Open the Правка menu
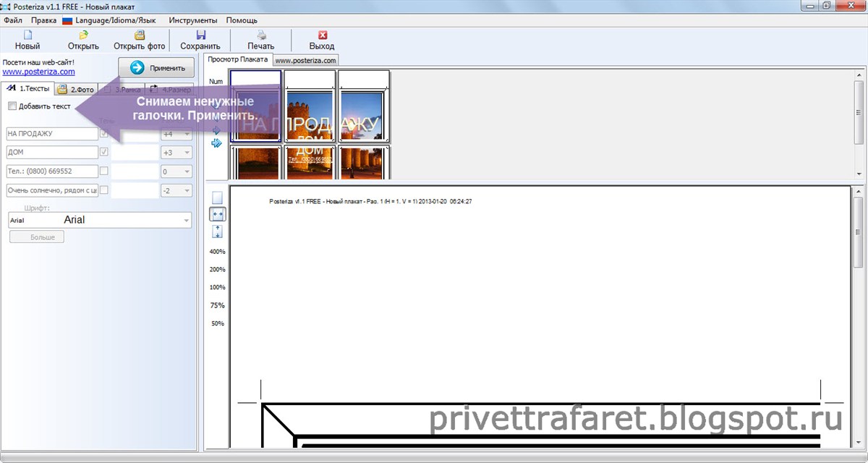This screenshot has width=868, height=463. point(44,21)
